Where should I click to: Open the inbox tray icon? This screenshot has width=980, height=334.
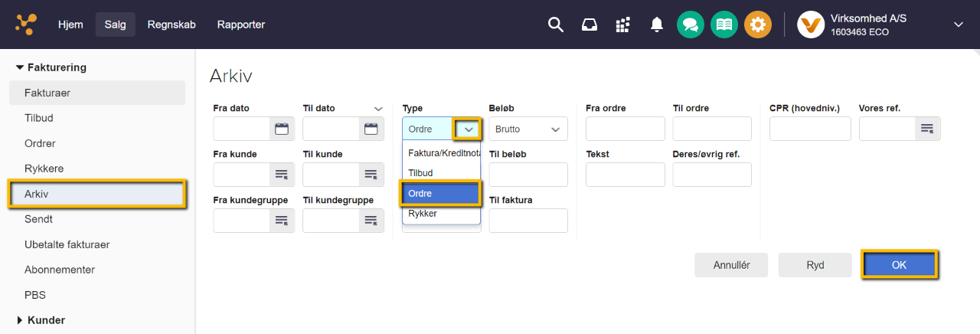(x=590, y=25)
